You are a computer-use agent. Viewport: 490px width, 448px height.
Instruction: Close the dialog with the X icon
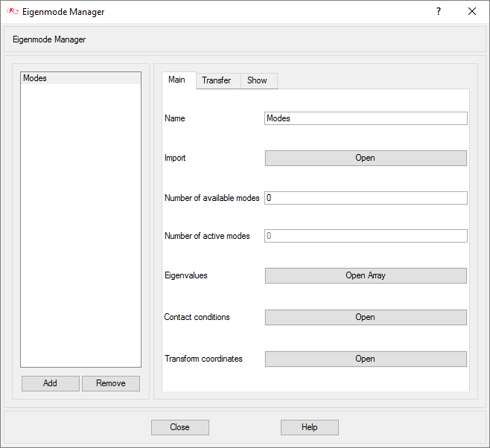pos(471,12)
